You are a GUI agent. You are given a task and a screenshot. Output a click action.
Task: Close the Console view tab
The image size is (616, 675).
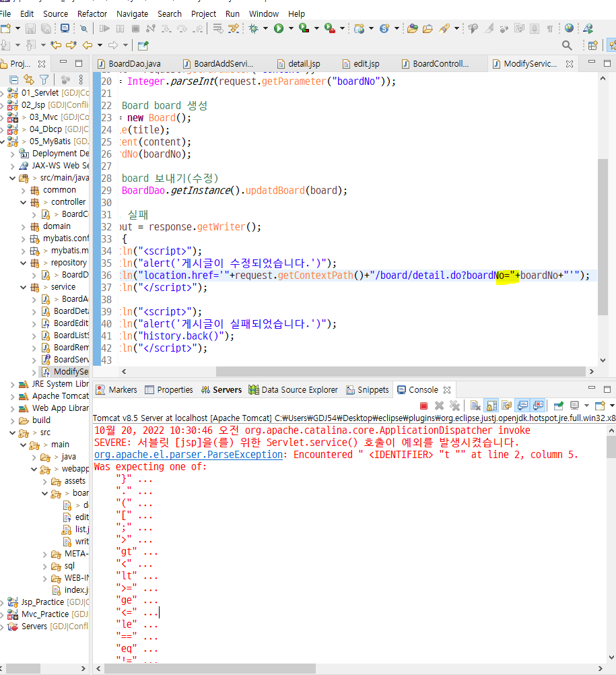(x=447, y=390)
